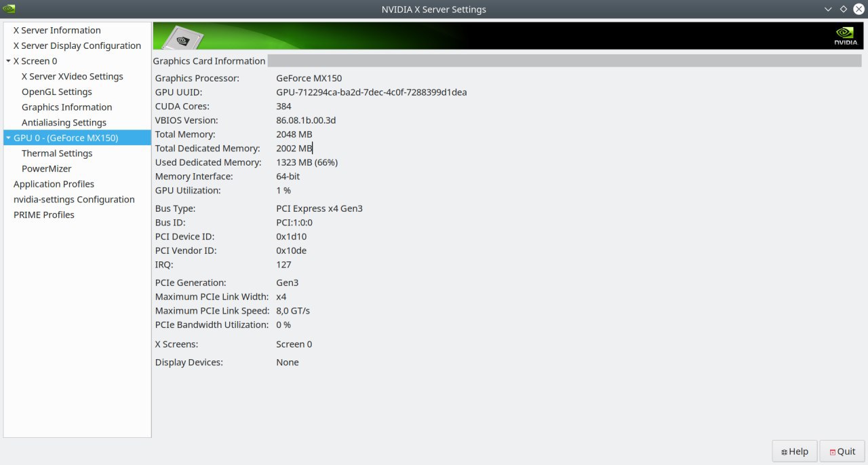868x465 pixels.
Task: Click Bus Type value PCI Express x4 Gen3
Action: (x=319, y=208)
